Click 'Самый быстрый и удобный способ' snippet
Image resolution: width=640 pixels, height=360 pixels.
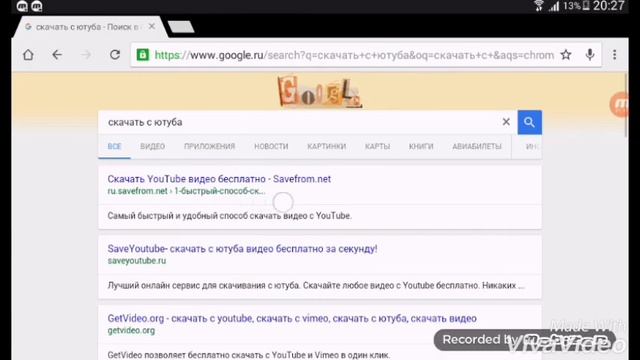tap(229, 216)
